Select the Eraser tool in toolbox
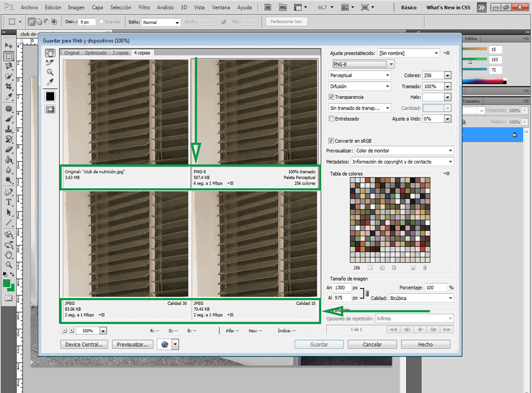Image resolution: width=532 pixels, height=393 pixels. (x=8, y=149)
